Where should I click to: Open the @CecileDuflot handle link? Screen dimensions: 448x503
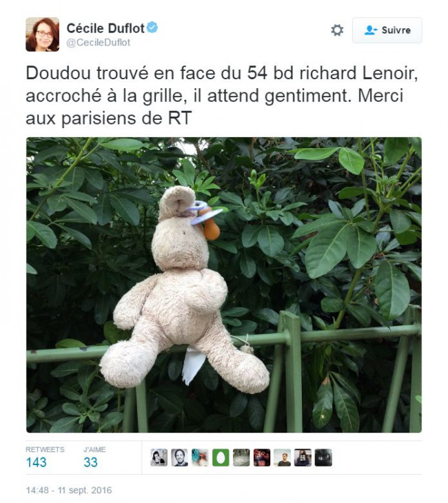click(98, 42)
